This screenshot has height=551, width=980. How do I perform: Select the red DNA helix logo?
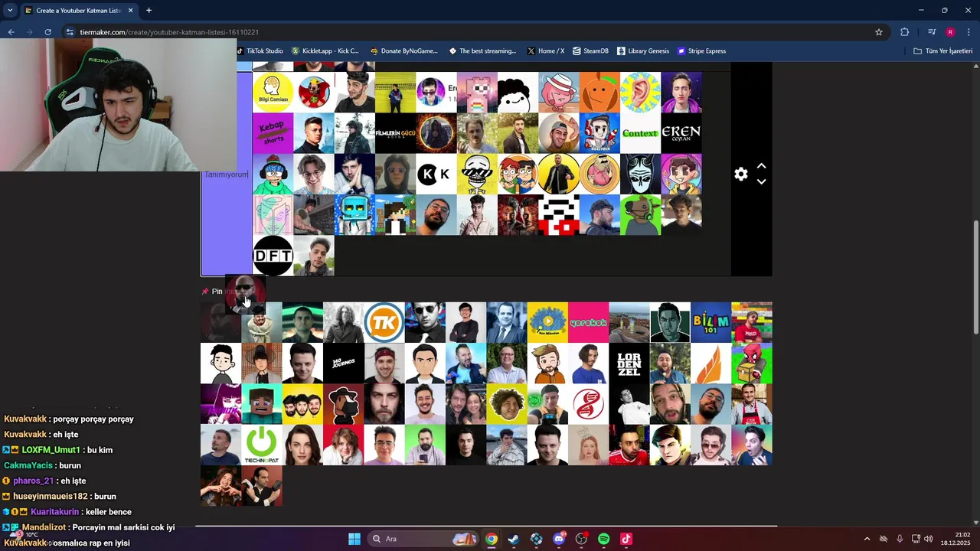coord(588,404)
